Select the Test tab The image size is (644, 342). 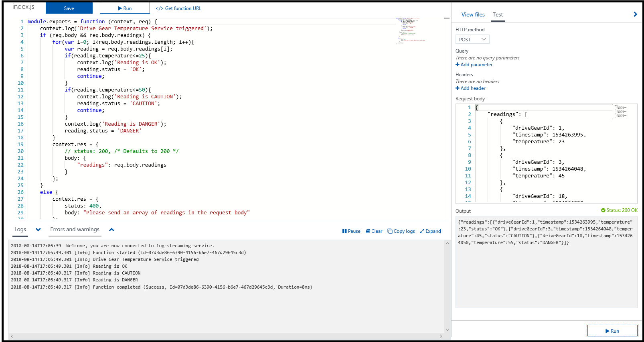[x=498, y=14]
